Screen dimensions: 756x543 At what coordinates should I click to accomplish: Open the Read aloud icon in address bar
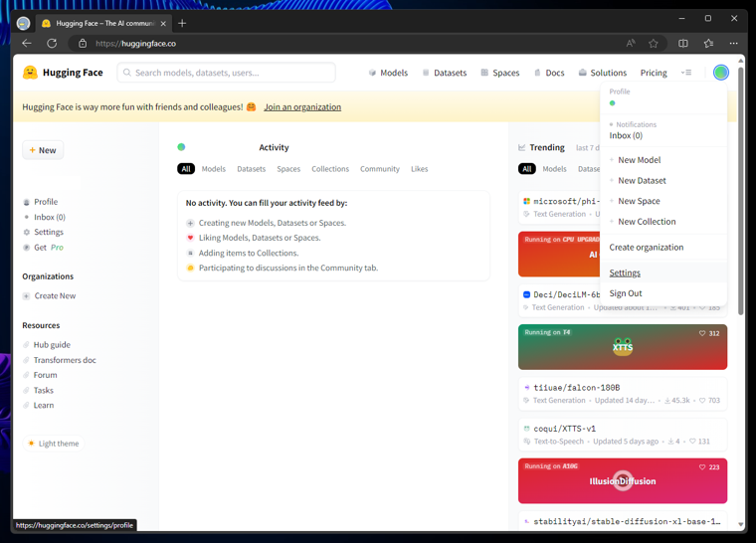click(x=630, y=44)
